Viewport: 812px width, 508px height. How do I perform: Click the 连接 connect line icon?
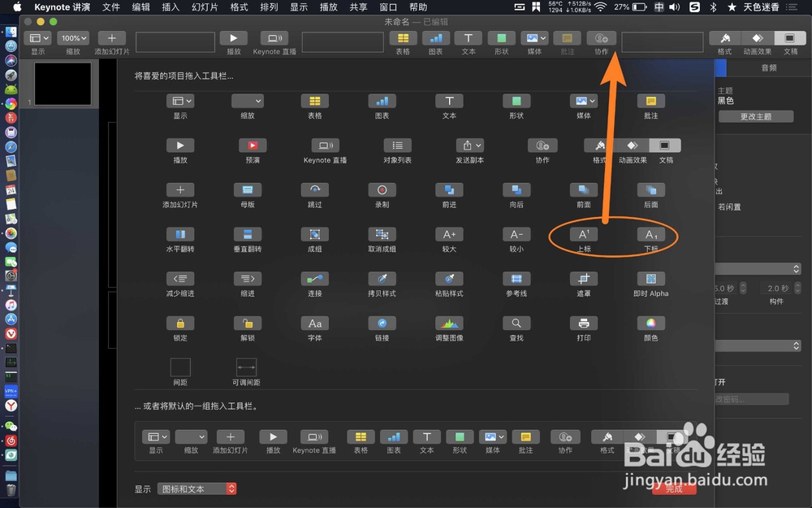(x=315, y=279)
